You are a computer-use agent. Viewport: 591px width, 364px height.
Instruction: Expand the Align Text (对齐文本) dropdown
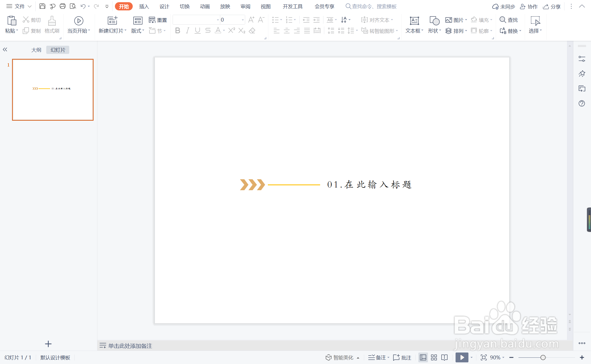point(377,20)
